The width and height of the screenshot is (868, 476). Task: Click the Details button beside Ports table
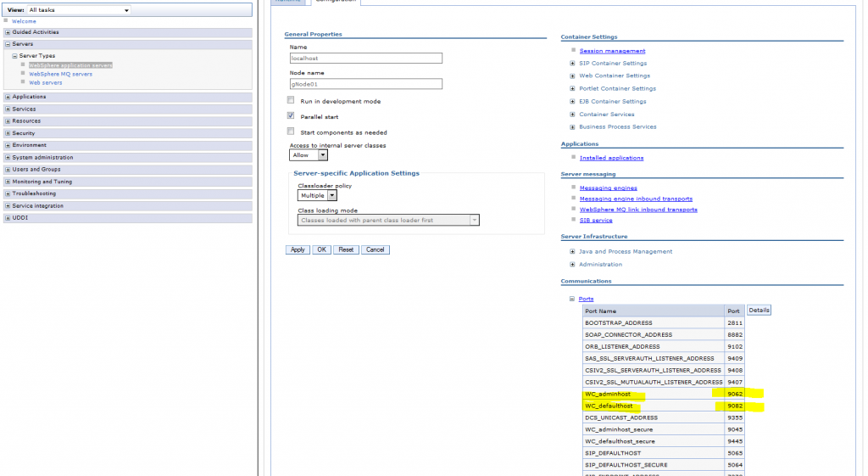coord(759,311)
